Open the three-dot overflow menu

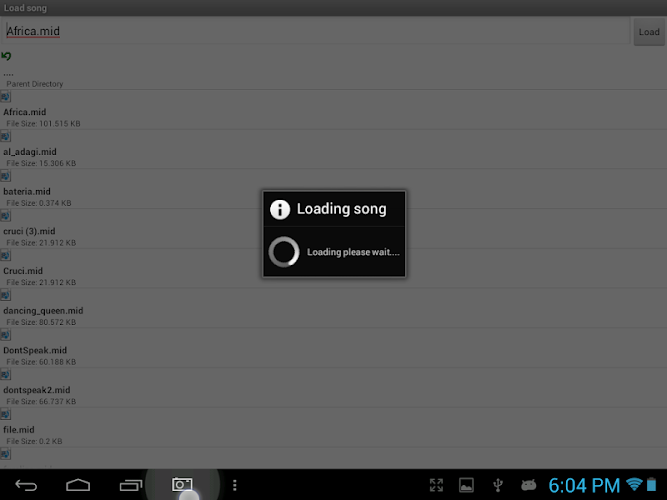click(x=234, y=485)
